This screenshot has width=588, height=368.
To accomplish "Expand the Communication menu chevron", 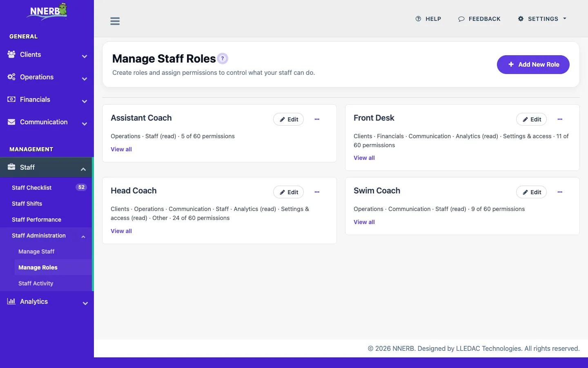I will pos(85,124).
